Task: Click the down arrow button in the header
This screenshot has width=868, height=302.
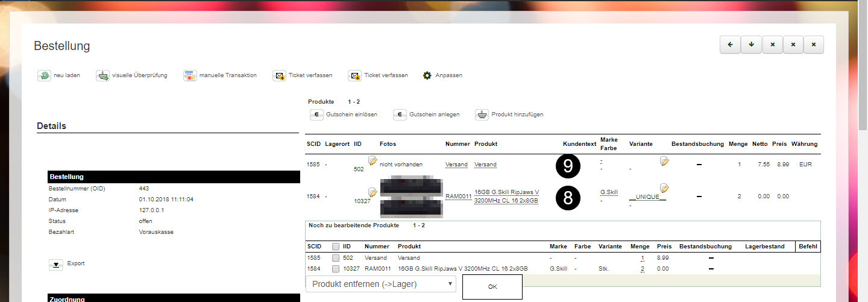Action: pos(751,45)
